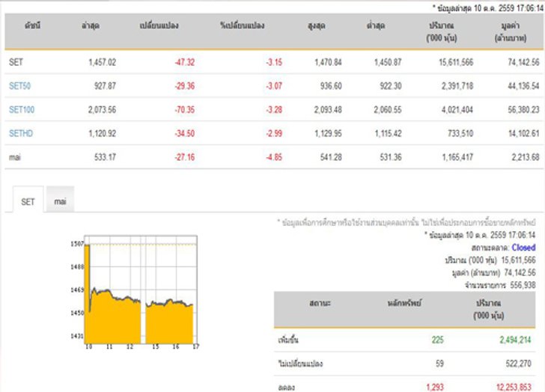Viewport: 545px width, 392px height.
Task: Open the SETHD index link
Action: [21, 133]
